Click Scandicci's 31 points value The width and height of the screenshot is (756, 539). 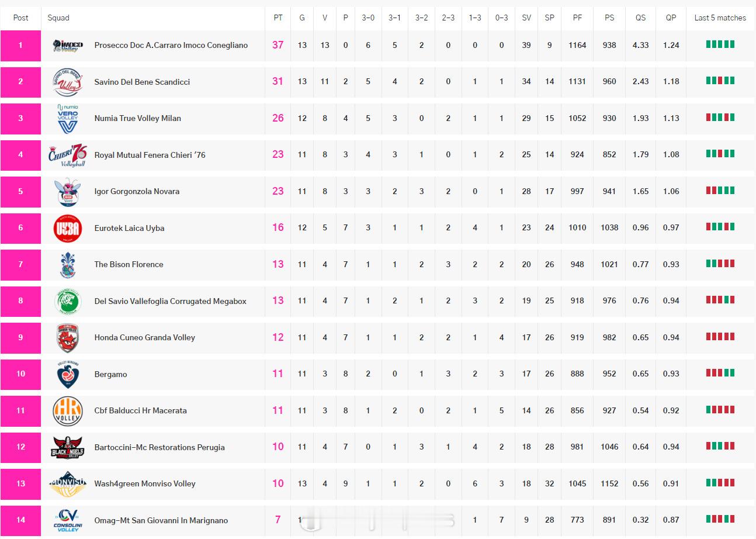tap(278, 82)
